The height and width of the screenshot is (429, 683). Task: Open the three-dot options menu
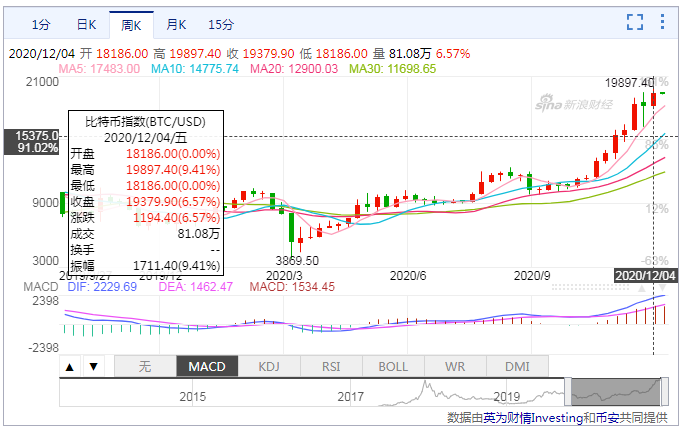pyautogui.click(x=662, y=22)
